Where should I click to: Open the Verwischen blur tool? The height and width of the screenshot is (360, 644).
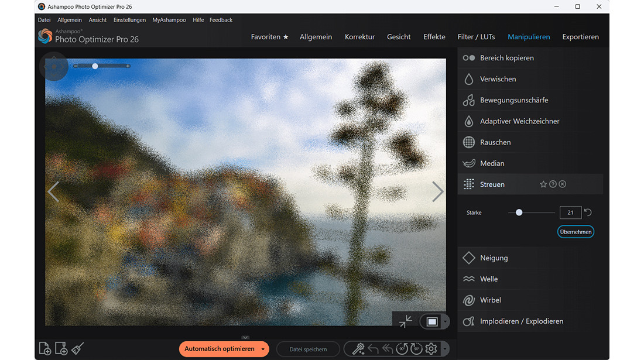coord(530,79)
